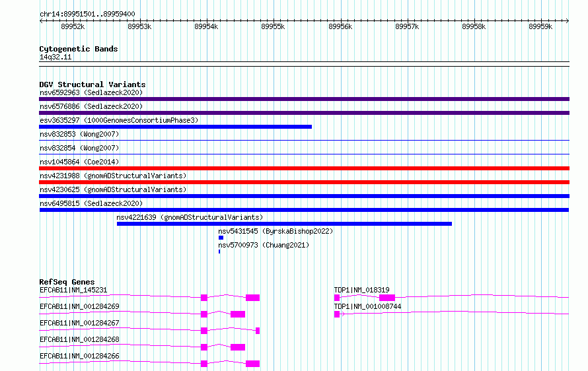Open nsv4230625 (gnomADStructuralVariants) label
Screen dimensions: 588x371
(113, 189)
